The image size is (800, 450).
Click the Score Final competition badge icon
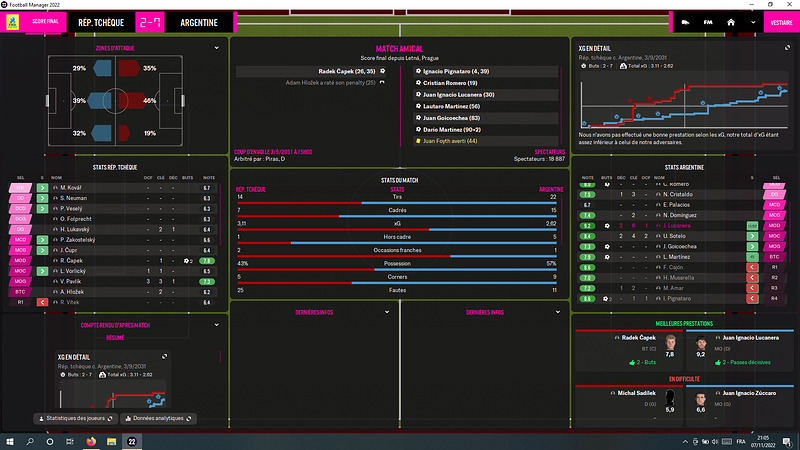(x=15, y=21)
